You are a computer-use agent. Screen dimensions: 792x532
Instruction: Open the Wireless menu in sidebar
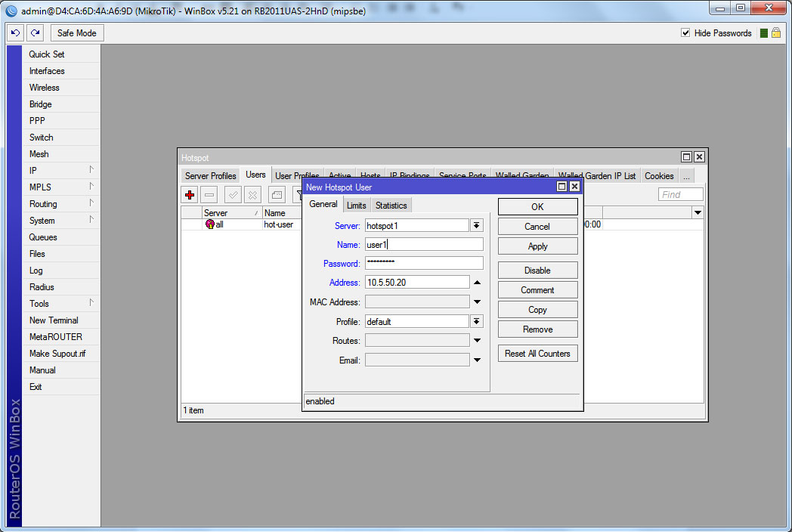pos(44,88)
